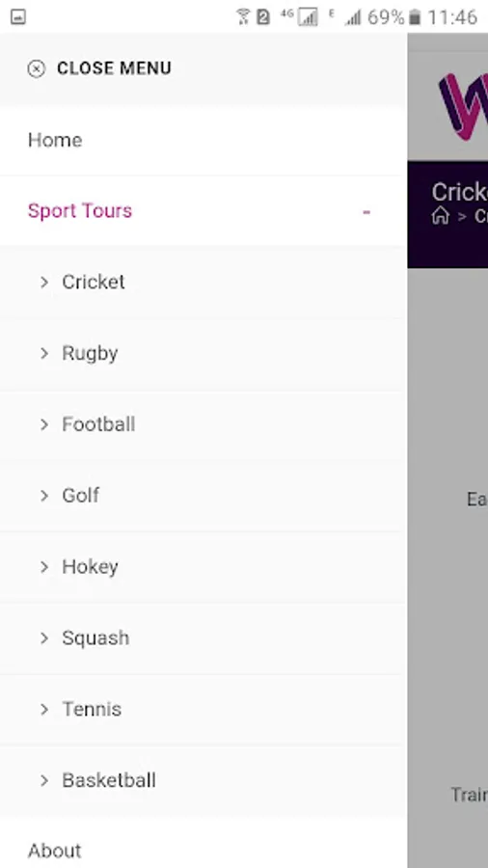Open the picture notification icon in status bar
Viewport: 488px width, 868px height.
coord(17,17)
